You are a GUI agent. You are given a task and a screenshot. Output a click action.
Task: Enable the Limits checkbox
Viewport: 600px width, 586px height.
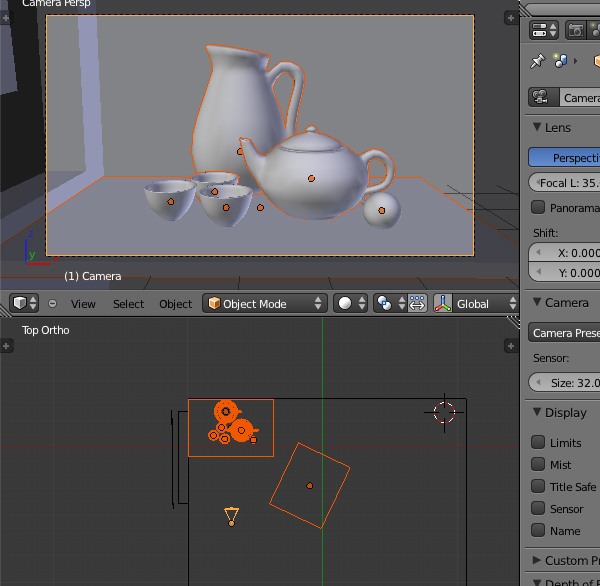pos(538,442)
